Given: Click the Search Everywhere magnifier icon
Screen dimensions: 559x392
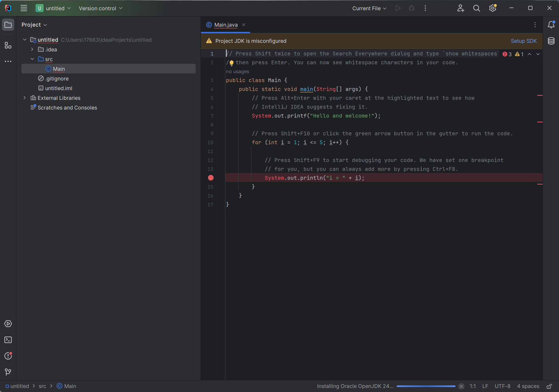Looking at the screenshot, I should click(x=476, y=8).
